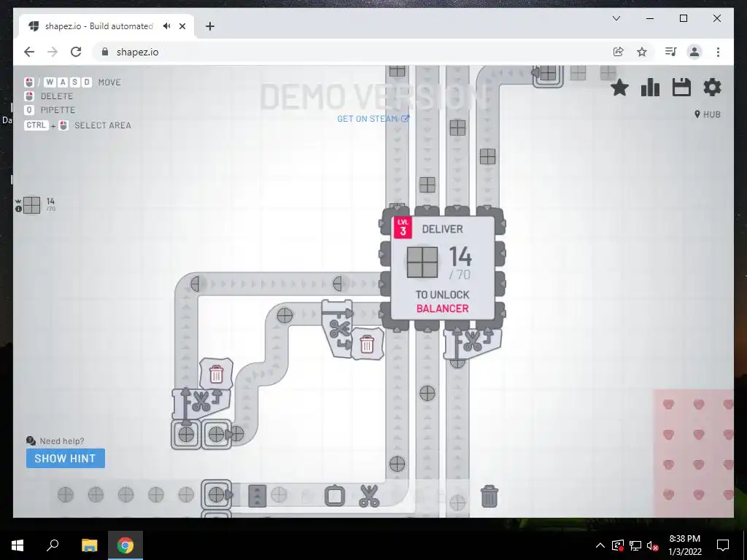Open Chrome profile avatar
Viewport: 747px width, 560px height.
[694, 52]
